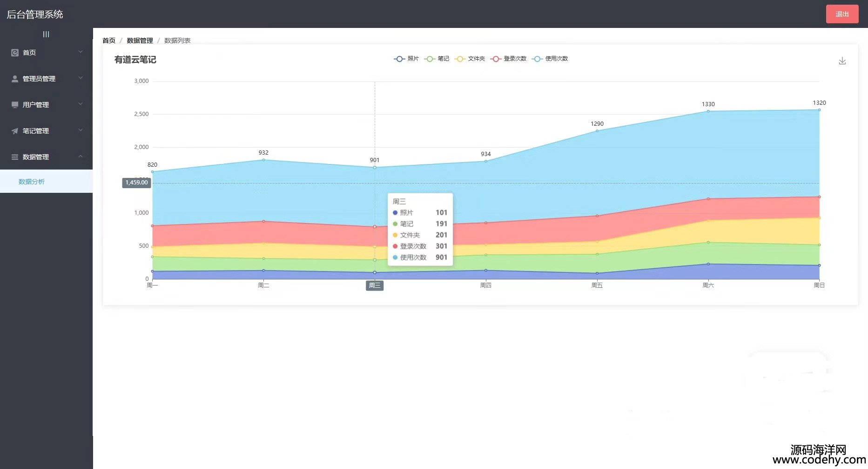Expand the 首页 menu chevron
Viewport: 868px width, 469px height.
point(81,52)
